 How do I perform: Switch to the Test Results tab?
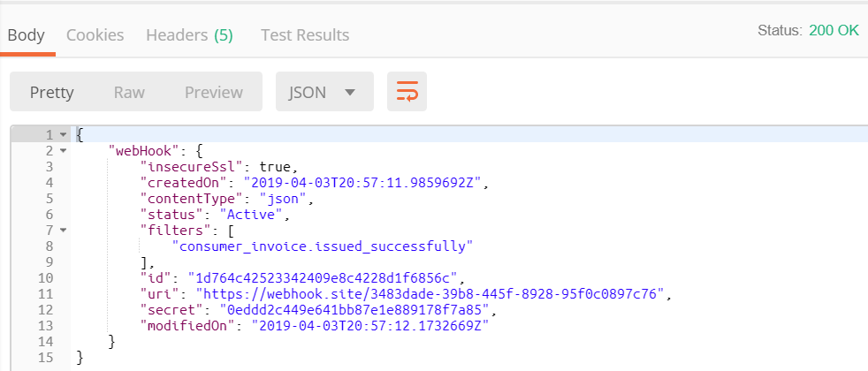pos(305,35)
